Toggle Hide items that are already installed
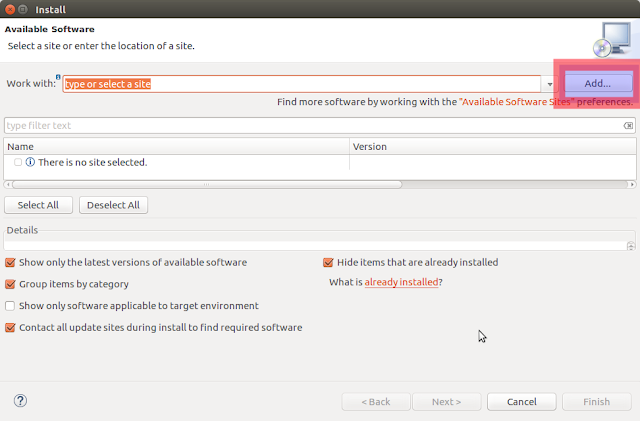640x421 pixels. point(328,262)
